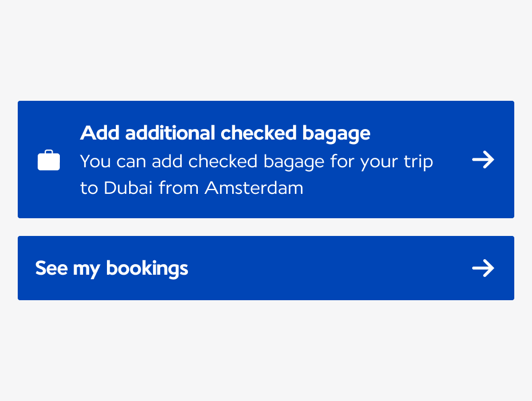This screenshot has width=532, height=401.
Task: Tap the word "bookings" in lower button
Action: (x=147, y=269)
